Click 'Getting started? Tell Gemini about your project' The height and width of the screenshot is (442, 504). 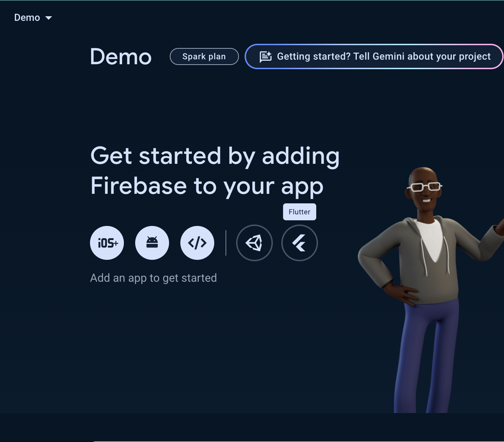383,56
